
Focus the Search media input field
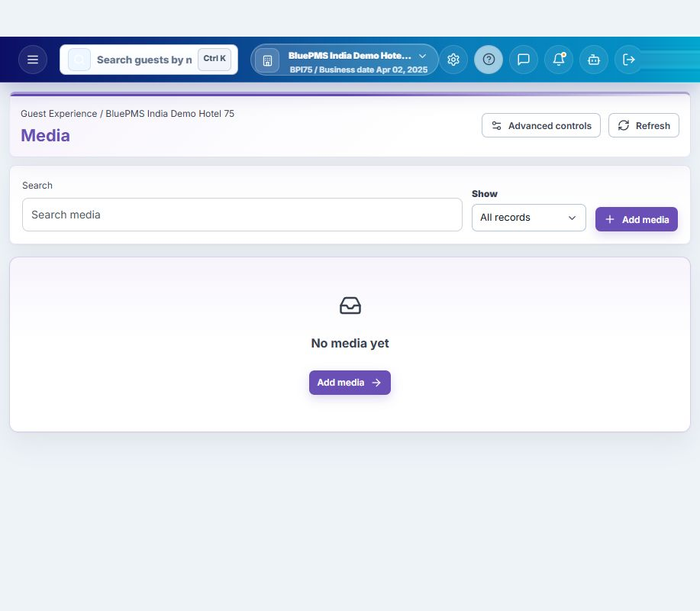[242, 215]
